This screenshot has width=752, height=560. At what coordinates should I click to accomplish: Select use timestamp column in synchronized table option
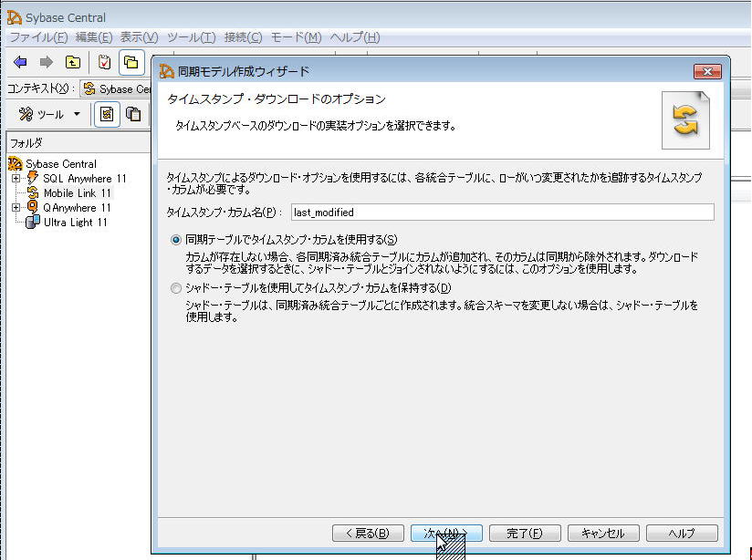click(x=176, y=239)
